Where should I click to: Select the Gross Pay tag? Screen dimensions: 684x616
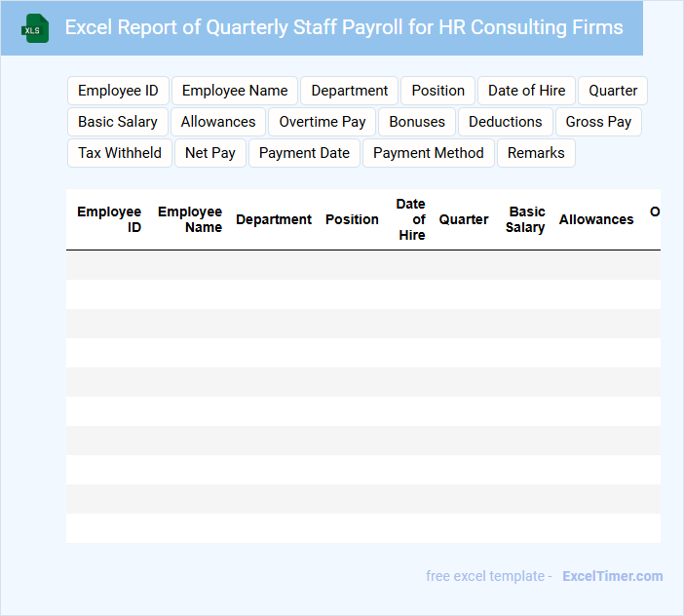point(598,122)
